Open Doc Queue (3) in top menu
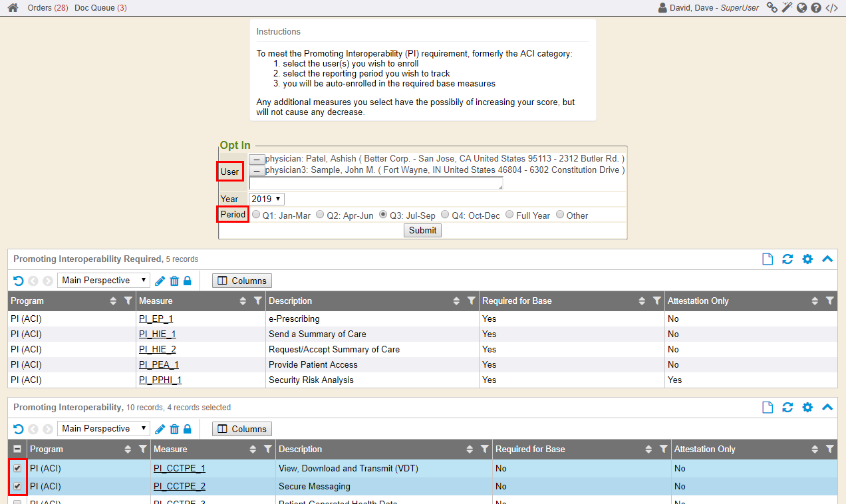Viewport: 846px width, 504px height. point(100,8)
